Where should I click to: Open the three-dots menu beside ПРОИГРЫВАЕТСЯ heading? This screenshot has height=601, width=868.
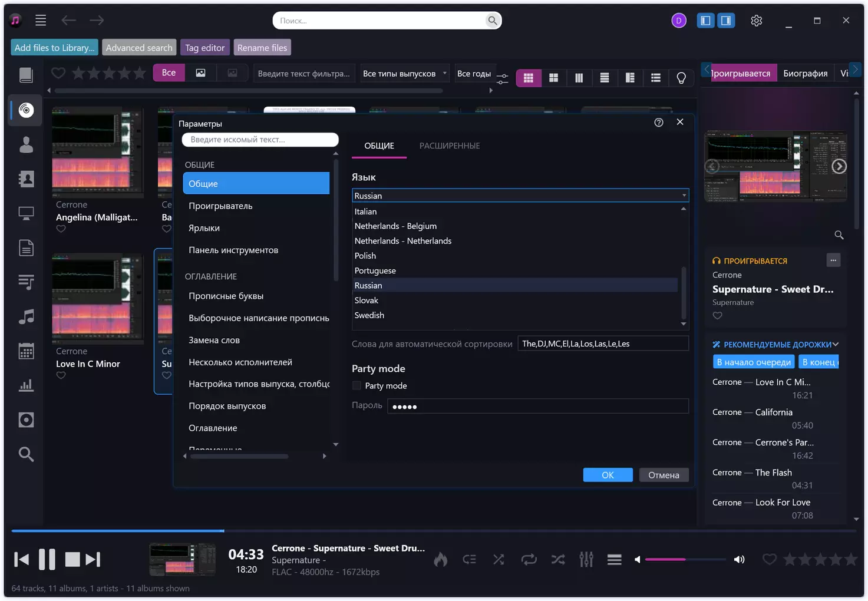point(833,260)
